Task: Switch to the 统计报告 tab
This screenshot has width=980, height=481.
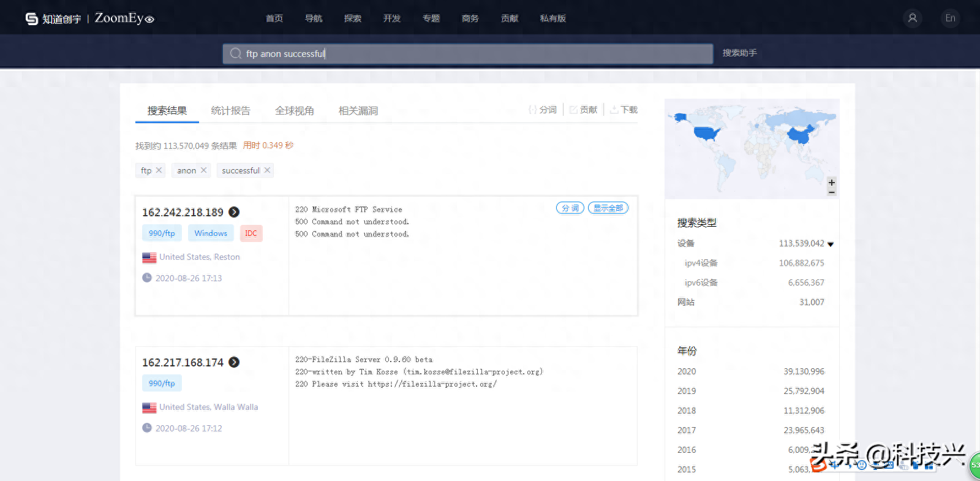Action: (231, 111)
